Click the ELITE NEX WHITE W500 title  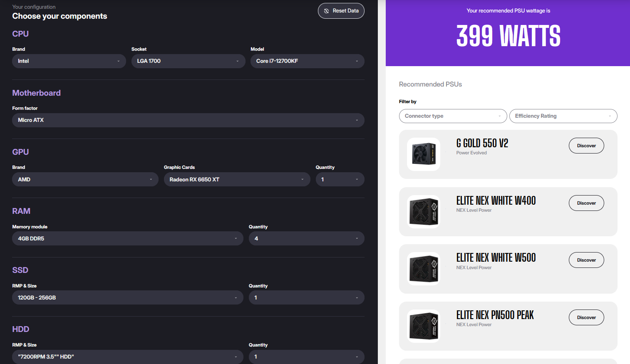point(496,258)
